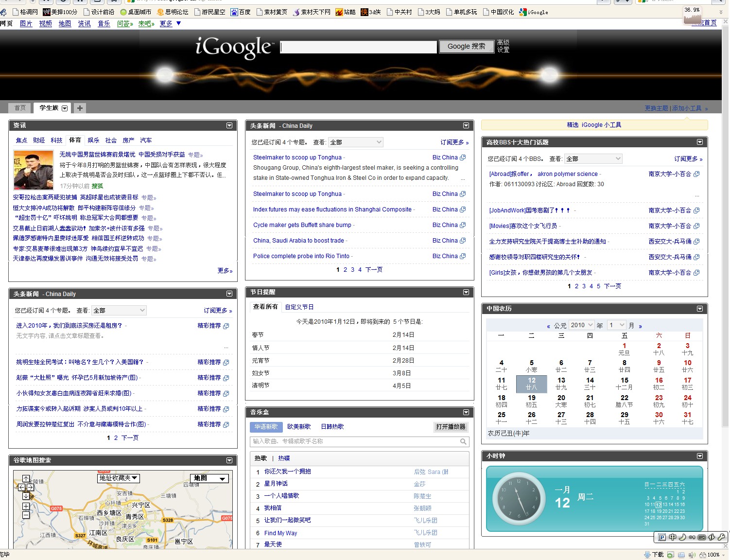Open the 资讯 gadget menu arrow
The height and width of the screenshot is (560, 730).
pyautogui.click(x=229, y=125)
